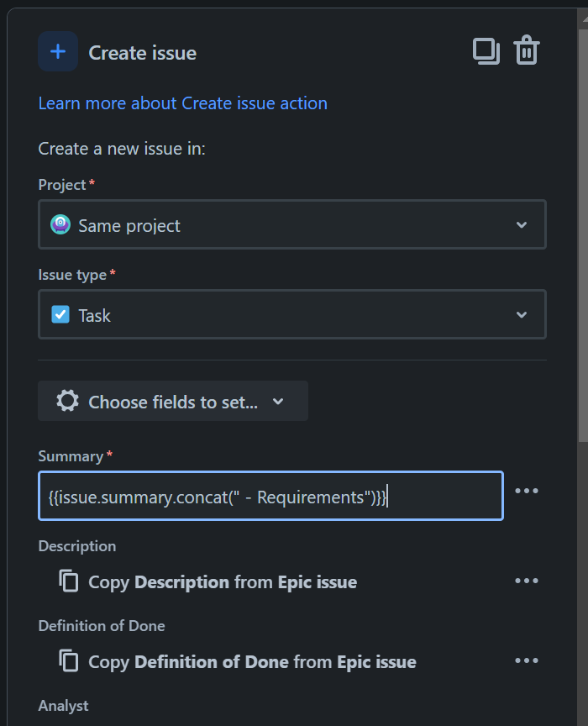Open more options for Description field
The width and height of the screenshot is (588, 726).
527,581
